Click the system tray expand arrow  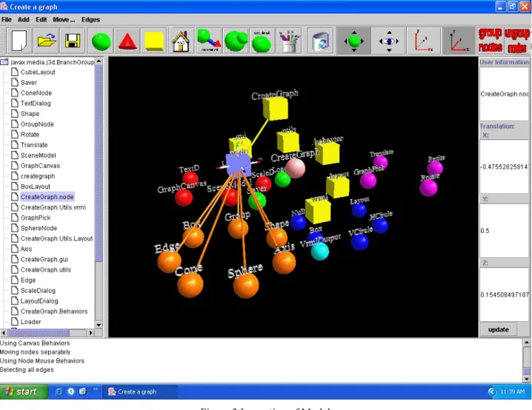492,391
